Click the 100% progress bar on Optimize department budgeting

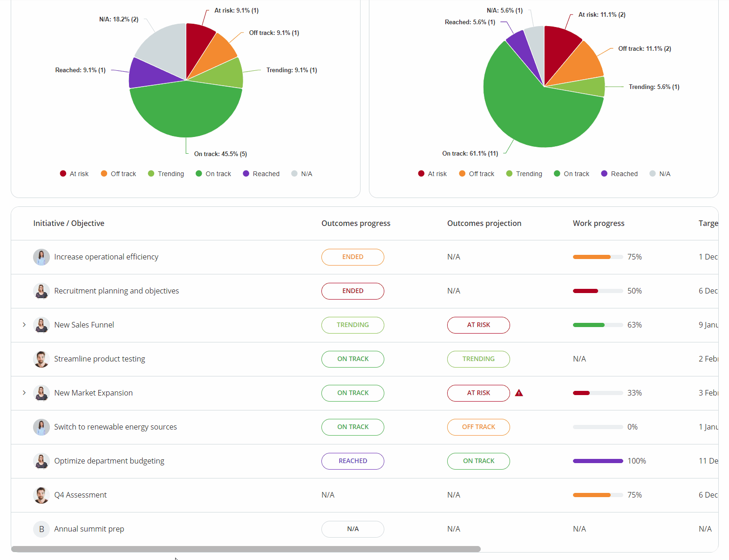(x=598, y=461)
